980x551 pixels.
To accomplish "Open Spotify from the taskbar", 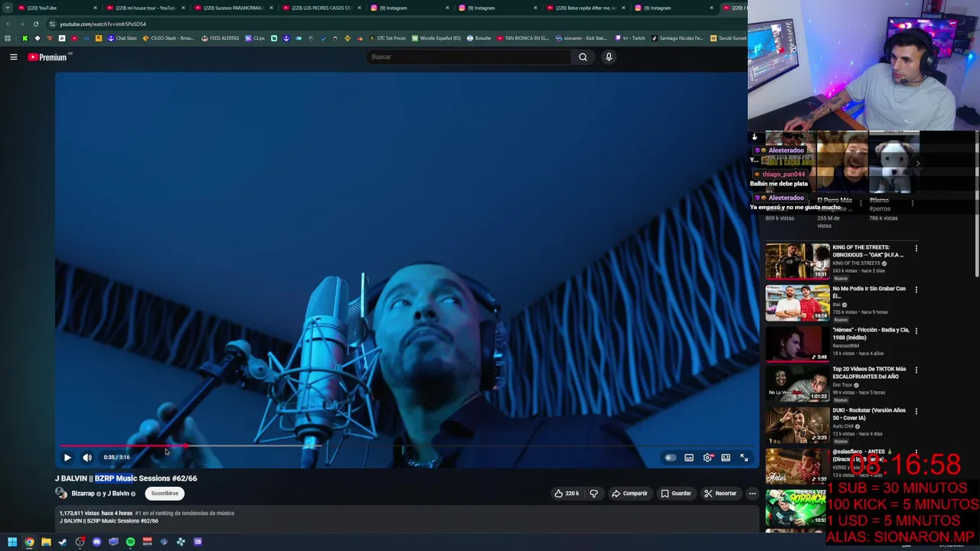I will [130, 542].
